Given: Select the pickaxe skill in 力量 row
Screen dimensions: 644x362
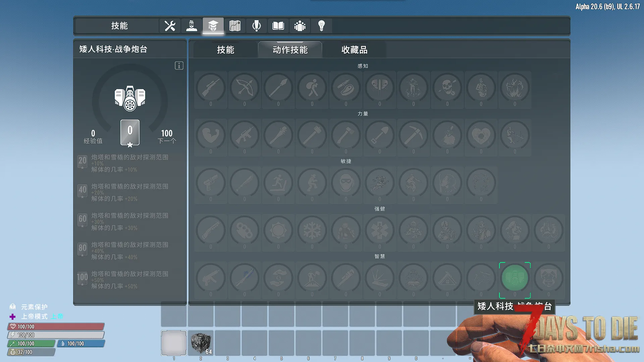Looking at the screenshot, I should point(414,137).
